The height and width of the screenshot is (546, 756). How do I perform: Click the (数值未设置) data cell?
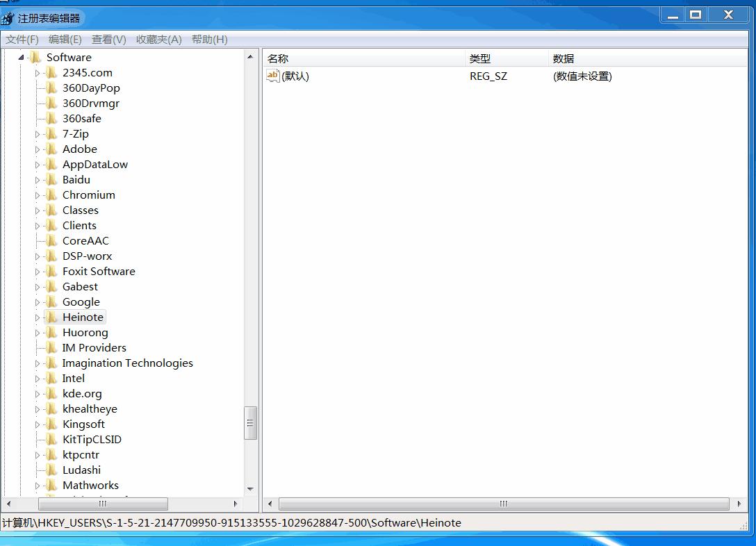pyautogui.click(x=582, y=76)
